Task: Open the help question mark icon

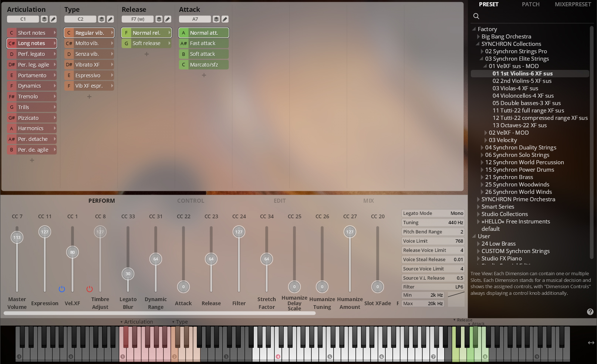Action: (x=590, y=312)
